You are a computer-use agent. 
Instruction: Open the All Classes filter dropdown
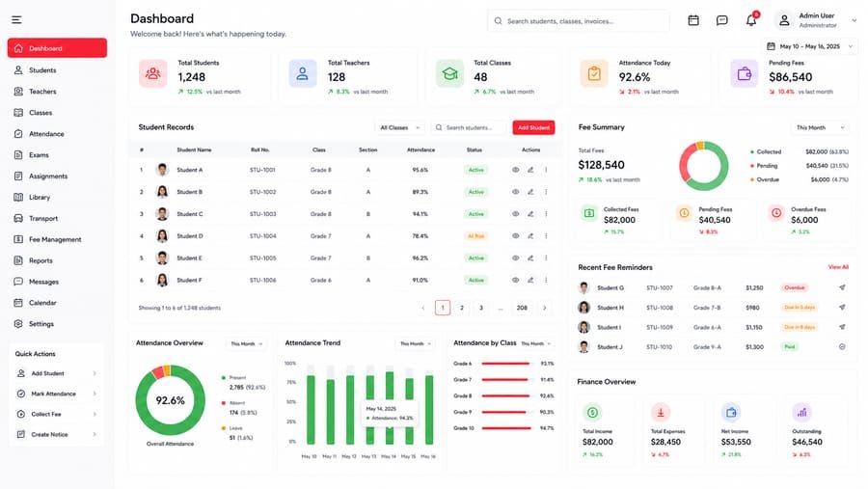pyautogui.click(x=399, y=128)
